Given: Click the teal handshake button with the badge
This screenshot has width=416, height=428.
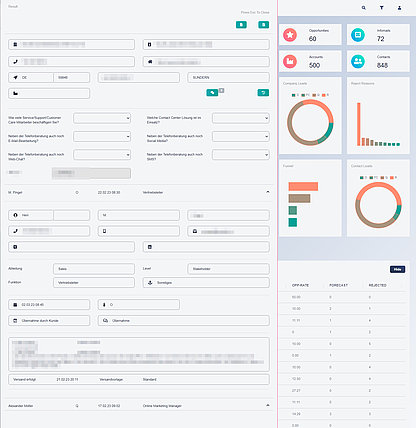Looking at the screenshot, I should [x=212, y=93].
